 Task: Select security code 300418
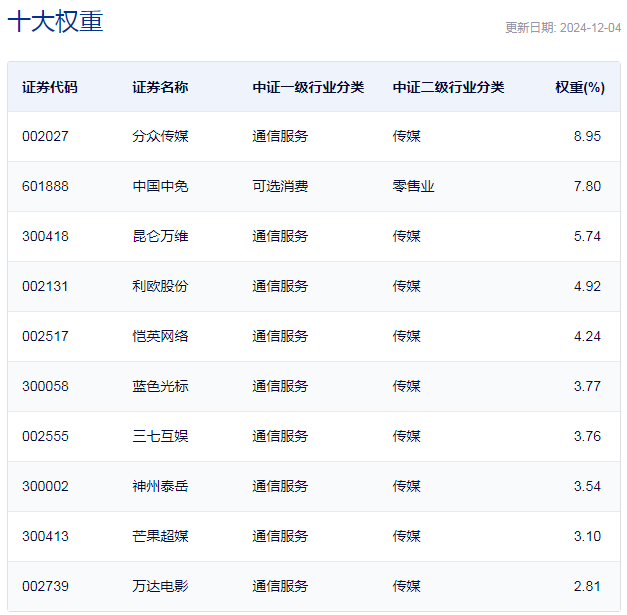[x=45, y=236]
